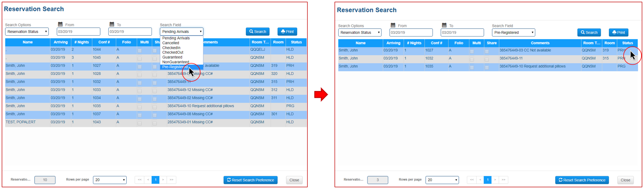Open Search Options dropdown in right panel

[359, 32]
